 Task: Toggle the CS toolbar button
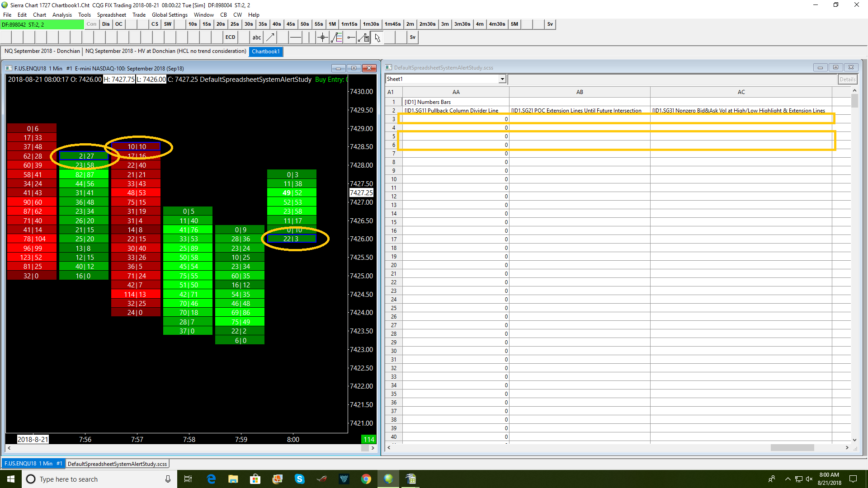(155, 24)
